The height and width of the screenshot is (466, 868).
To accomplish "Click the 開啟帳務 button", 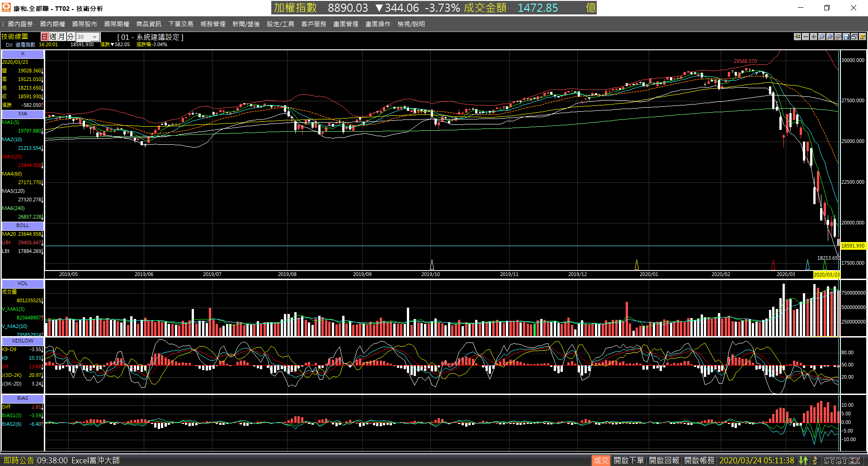I will click(699, 461).
